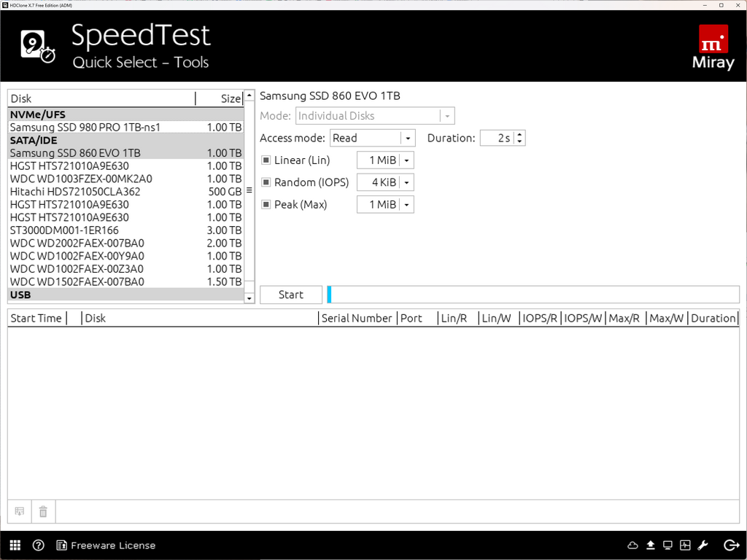
Task: Toggle the Peak (Max) checkbox
Action: pos(266,205)
